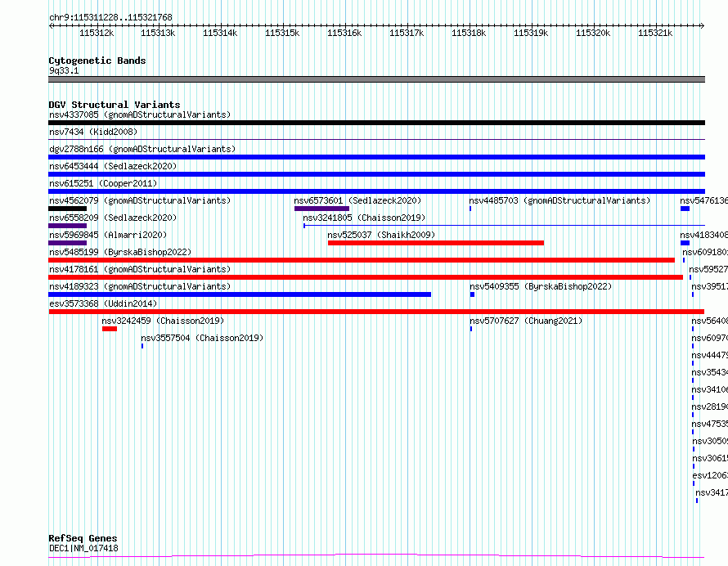Screen dimensions: 728x566
Task: Select the DGV Structural Variants track title
Action: pyautogui.click(x=115, y=105)
